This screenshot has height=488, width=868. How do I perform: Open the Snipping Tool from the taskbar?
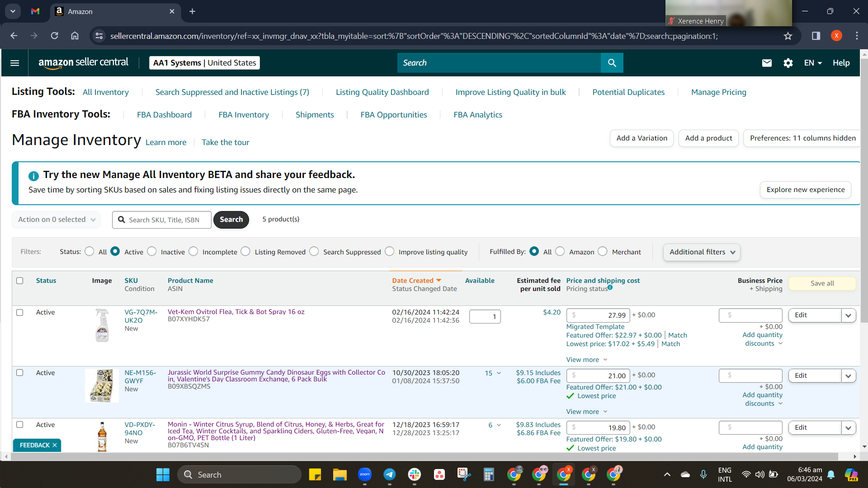click(464, 474)
